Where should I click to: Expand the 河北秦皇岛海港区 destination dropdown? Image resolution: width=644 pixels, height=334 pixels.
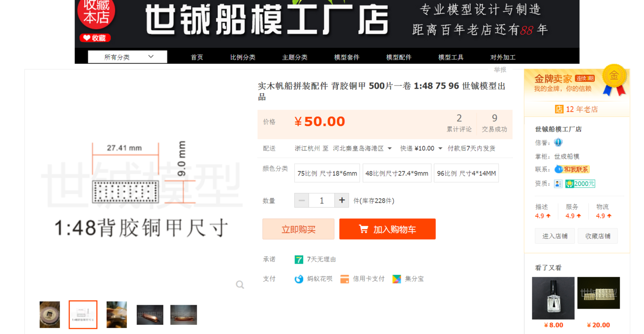tap(362, 148)
